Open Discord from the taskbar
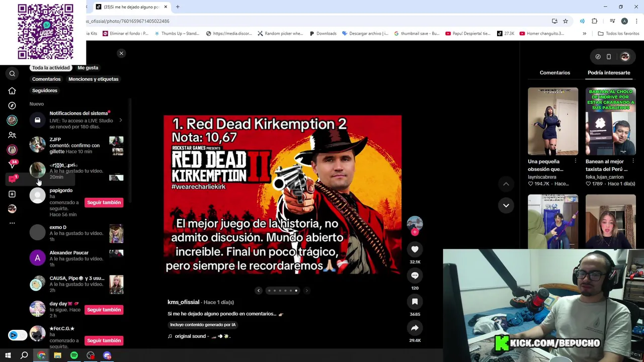The height and width of the screenshot is (362, 644). coord(107,355)
